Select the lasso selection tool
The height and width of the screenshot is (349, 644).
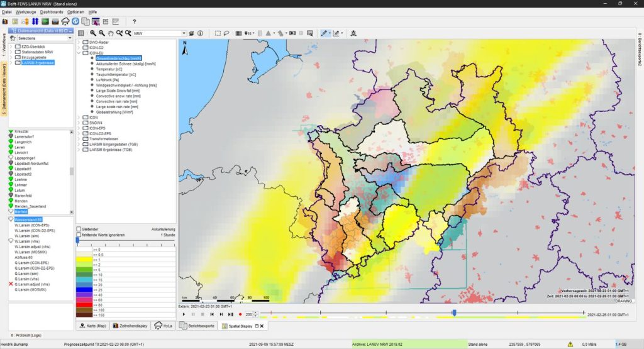pyautogui.click(x=227, y=33)
